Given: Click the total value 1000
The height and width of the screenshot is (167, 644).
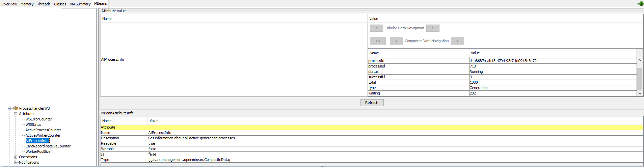Looking at the screenshot, I should coord(553,82).
